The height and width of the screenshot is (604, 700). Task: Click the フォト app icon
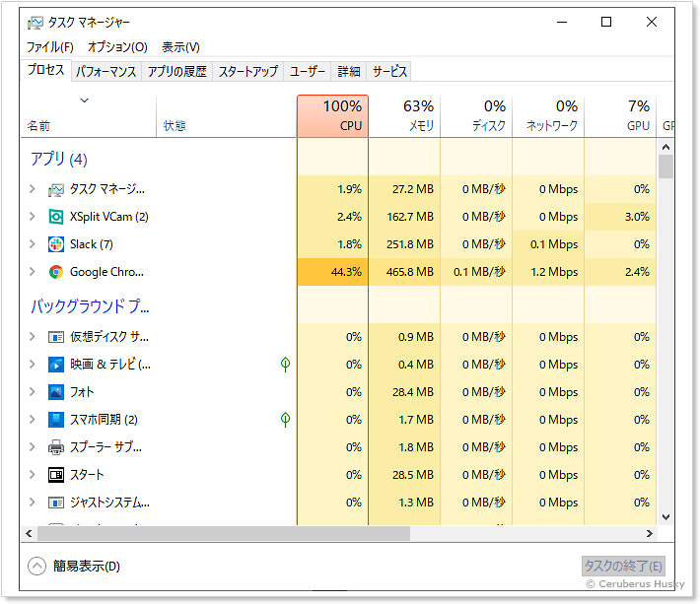coord(56,392)
